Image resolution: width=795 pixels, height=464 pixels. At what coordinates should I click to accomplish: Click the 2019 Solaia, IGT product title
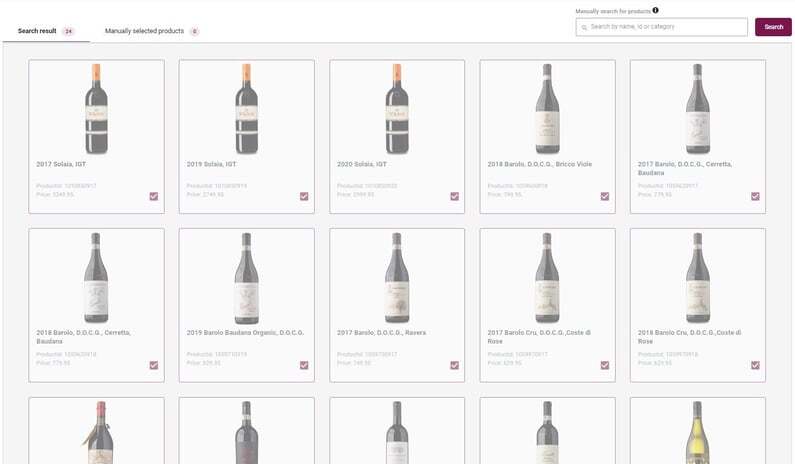[x=211, y=163]
